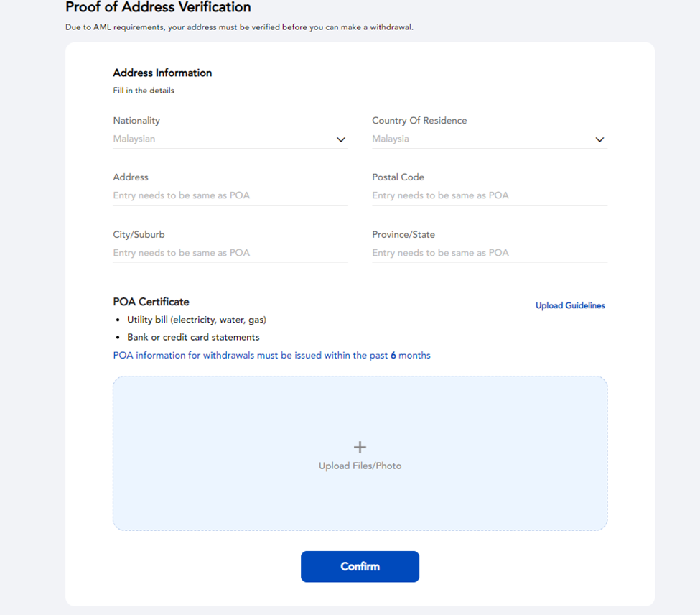Focus the Province/State input field
Screen dimensions: 700x615
tap(490, 253)
